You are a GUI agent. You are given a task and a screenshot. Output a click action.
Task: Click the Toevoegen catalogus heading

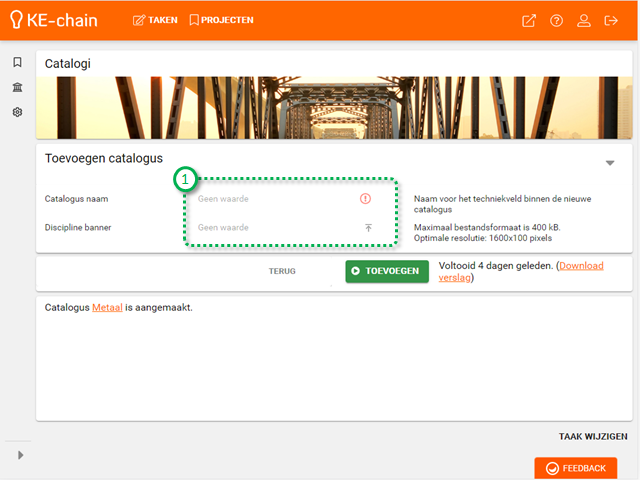point(104,158)
